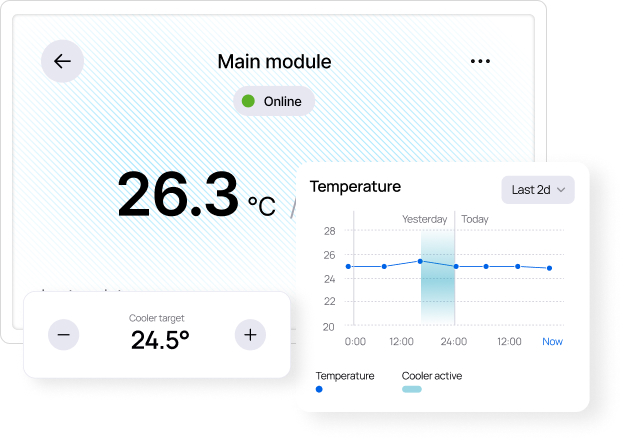Open the Last 2d range dropdown

[538, 190]
